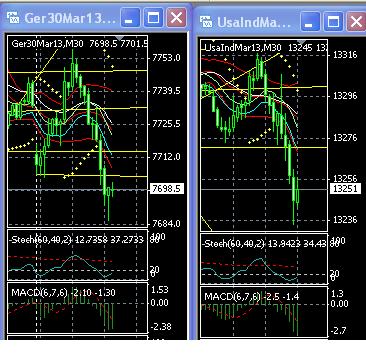Image resolution: width=366 pixels, height=361 pixels.
Task: Click the Ger30Mar13,M30 chart header text
Action: pyautogui.click(x=47, y=44)
